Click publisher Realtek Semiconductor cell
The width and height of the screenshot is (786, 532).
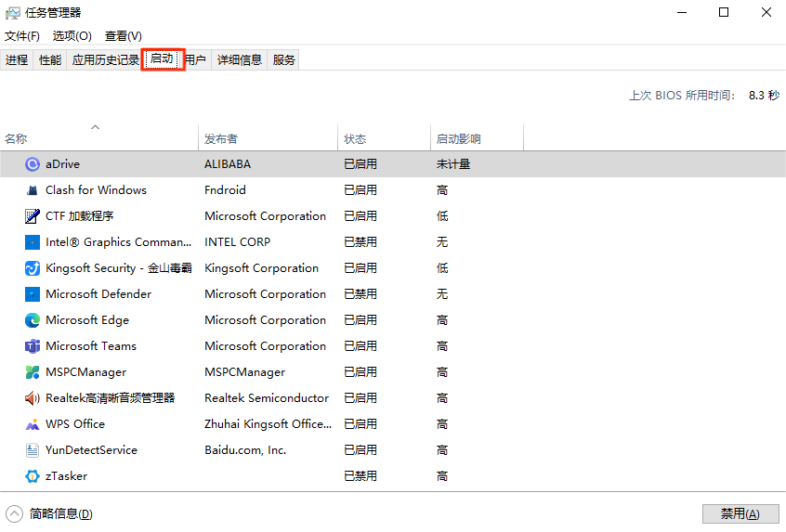(267, 398)
